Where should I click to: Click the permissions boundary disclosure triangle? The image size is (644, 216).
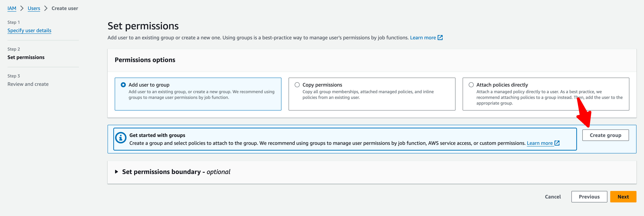coord(116,172)
